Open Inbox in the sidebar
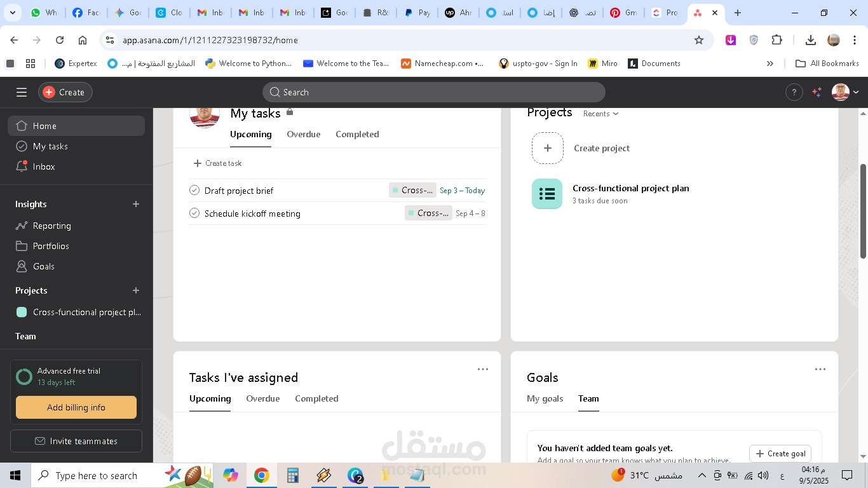The height and width of the screenshot is (488, 868). (76, 166)
